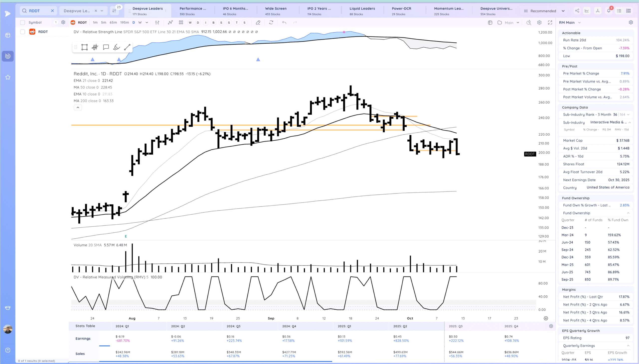Switch chart to weekly W timeframe

140,22
